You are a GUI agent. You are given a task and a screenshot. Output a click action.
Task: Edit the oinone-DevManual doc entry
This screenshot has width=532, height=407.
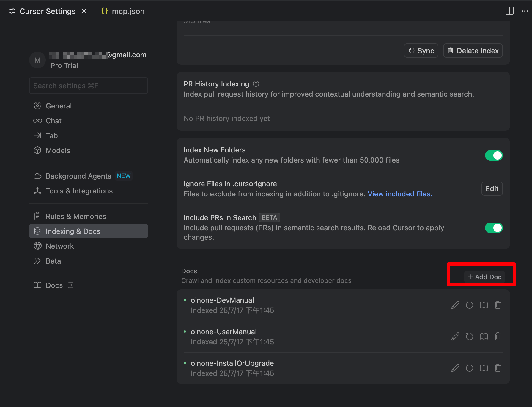pos(455,305)
